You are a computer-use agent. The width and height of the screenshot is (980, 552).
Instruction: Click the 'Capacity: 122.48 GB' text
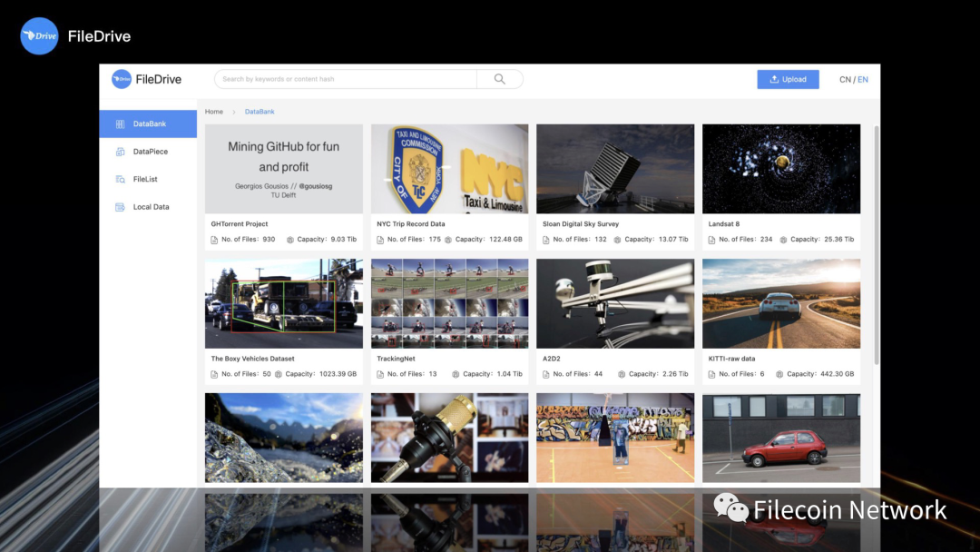489,240
